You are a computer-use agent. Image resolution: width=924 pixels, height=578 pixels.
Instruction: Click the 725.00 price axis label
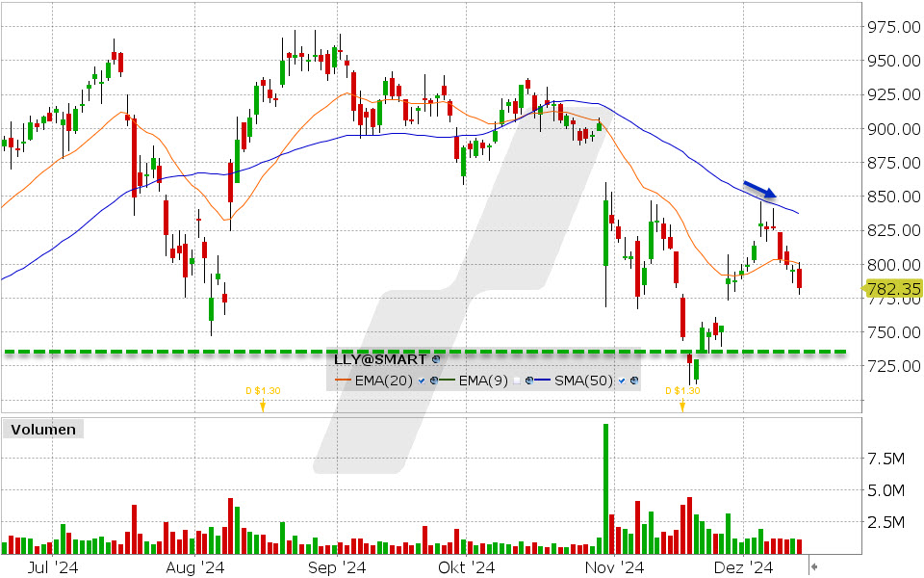pos(894,366)
